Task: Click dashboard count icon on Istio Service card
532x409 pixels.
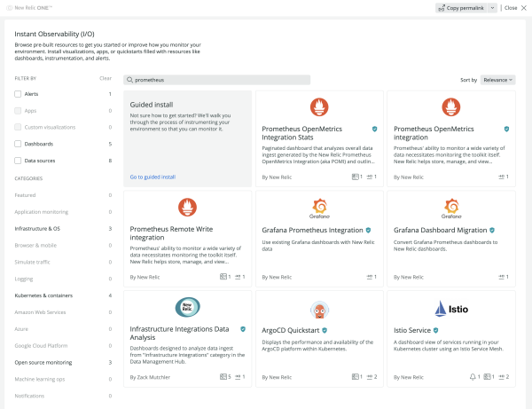Action: pyautogui.click(x=487, y=377)
